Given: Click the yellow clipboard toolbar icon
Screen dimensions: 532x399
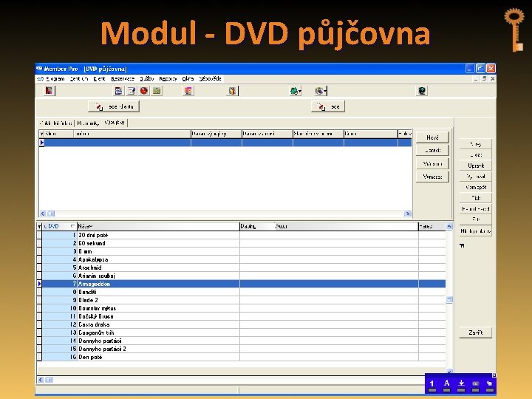Looking at the screenshot, I should coord(232,91).
